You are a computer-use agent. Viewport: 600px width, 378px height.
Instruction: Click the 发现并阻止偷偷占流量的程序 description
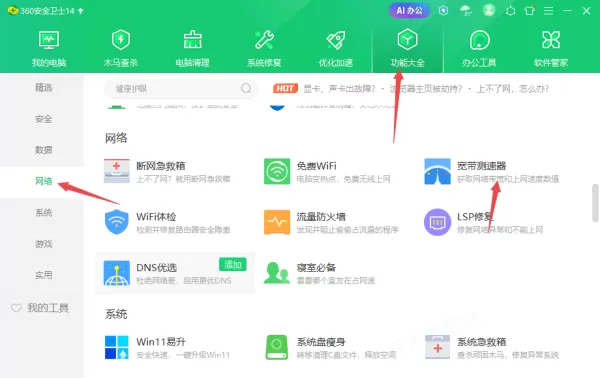click(347, 230)
